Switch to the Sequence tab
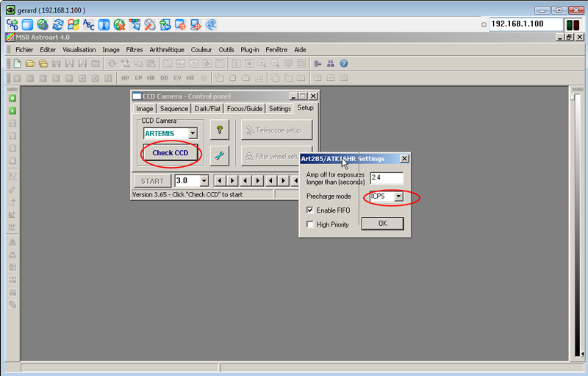Screen dimensions: 588x376 click(174, 109)
